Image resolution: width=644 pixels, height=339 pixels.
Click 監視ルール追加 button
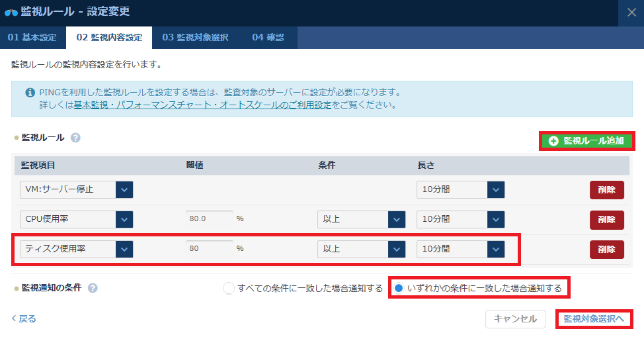tap(586, 141)
